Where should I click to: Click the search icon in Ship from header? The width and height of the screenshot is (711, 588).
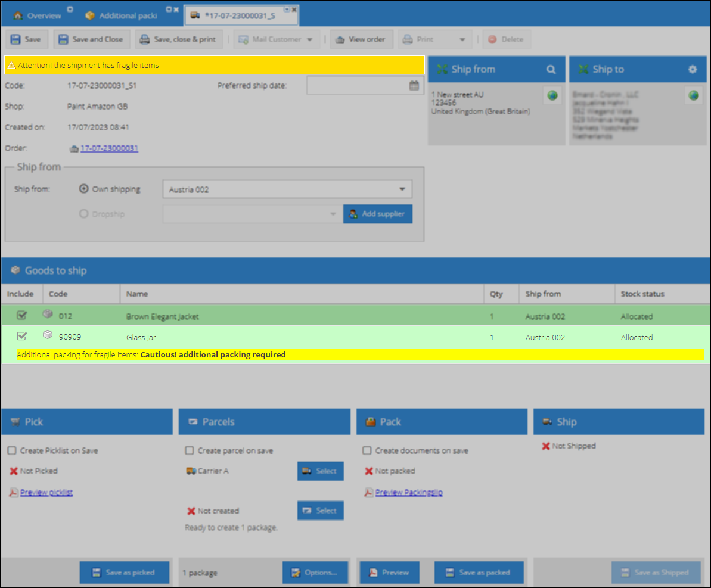(x=551, y=69)
